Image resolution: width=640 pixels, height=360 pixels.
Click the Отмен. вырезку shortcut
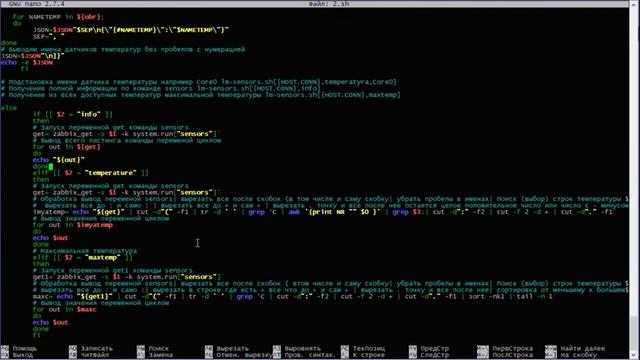click(238, 355)
